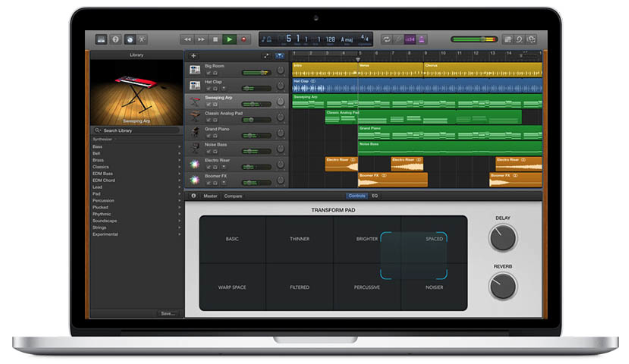Toggle the blue Catch playhead button

pyautogui.click(x=280, y=56)
